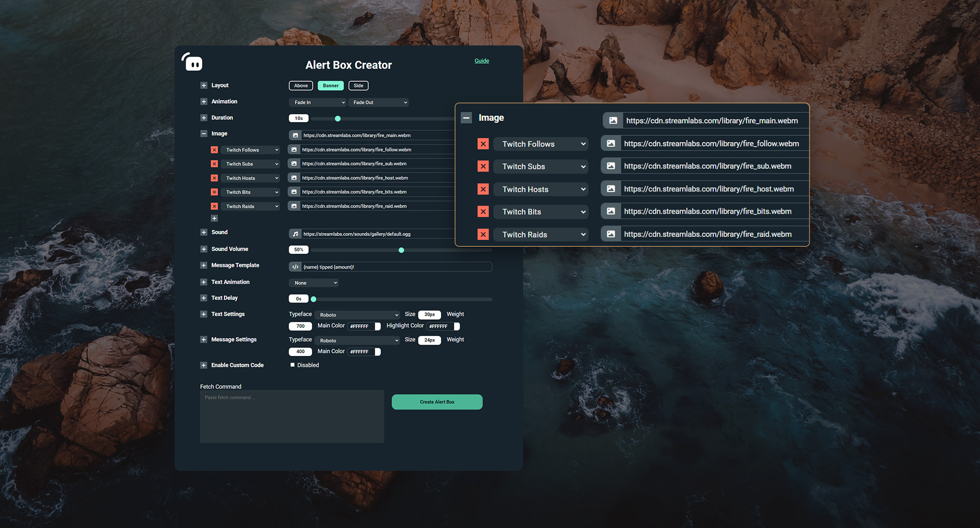Expand the Text Animation section

point(204,282)
